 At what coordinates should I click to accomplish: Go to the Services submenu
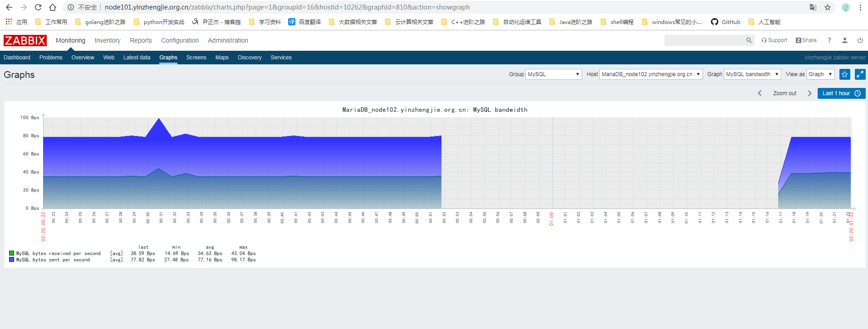(x=281, y=58)
